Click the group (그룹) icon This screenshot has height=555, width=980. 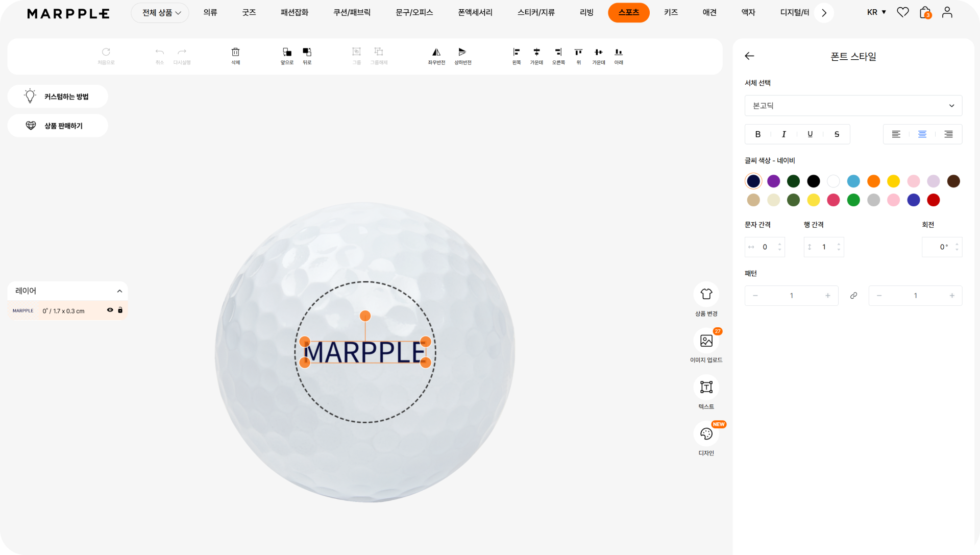(x=357, y=52)
